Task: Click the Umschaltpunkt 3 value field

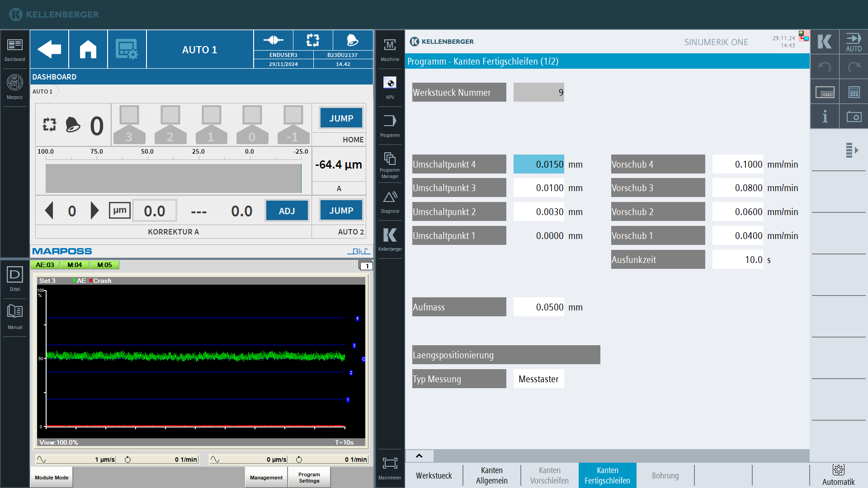Action: tap(539, 188)
